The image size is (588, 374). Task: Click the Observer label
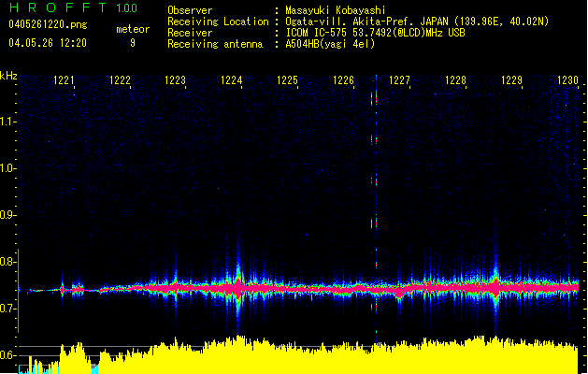[x=190, y=10]
